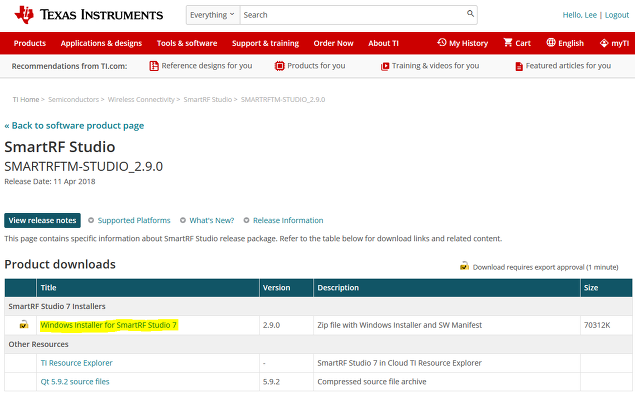Click Back to software product page link
Viewport: 635px width, 395px height.
[x=74, y=126]
